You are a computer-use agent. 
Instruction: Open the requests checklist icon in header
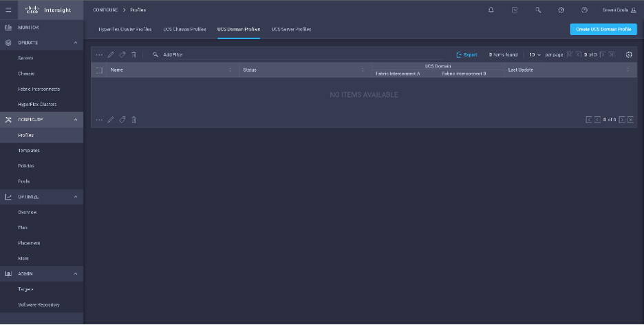point(515,10)
